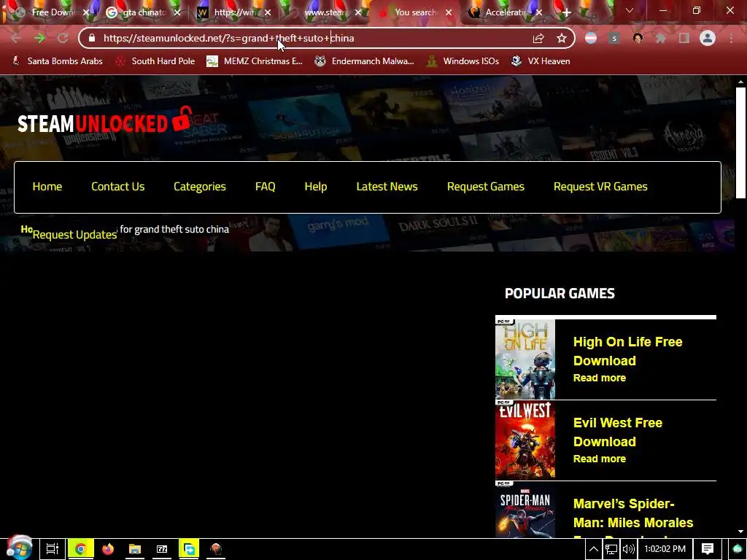The image size is (747, 560).
Task: Open the notification action center icon
Action: [x=708, y=549]
